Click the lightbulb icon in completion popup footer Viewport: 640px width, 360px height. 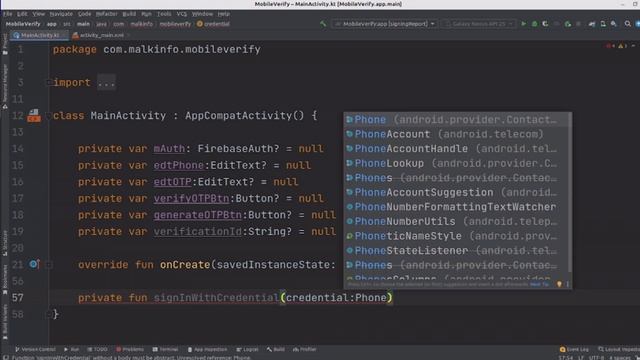coord(559,284)
